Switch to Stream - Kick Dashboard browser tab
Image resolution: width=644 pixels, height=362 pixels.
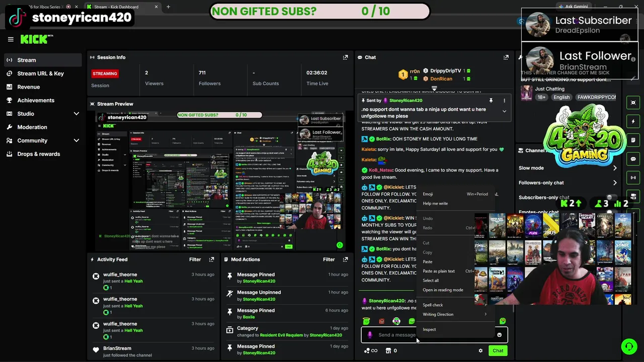(x=122, y=7)
